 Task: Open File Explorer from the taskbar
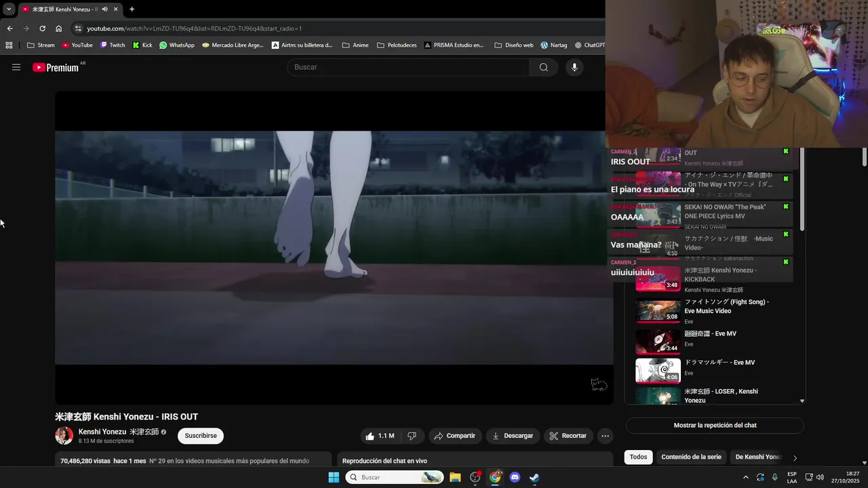click(455, 477)
